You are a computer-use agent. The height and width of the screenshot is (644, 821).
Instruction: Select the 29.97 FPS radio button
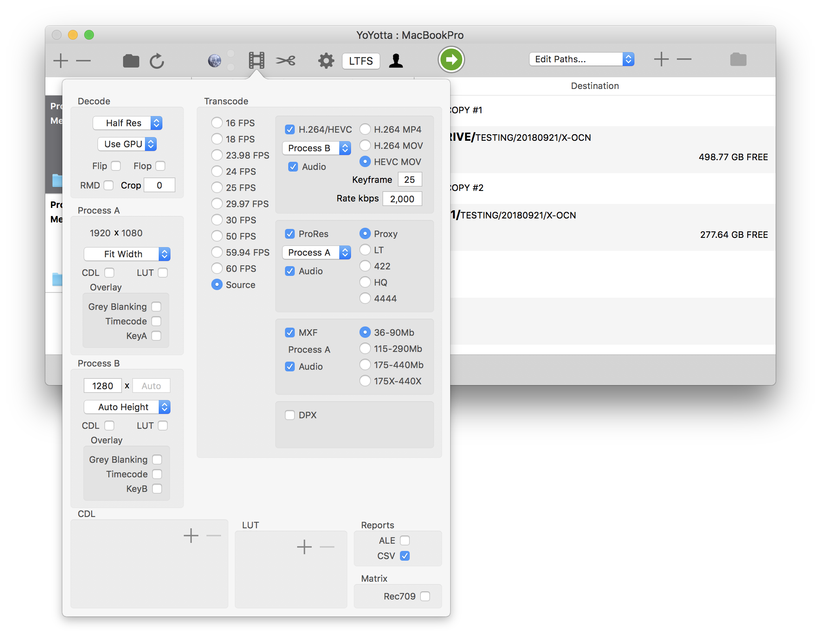[217, 204]
